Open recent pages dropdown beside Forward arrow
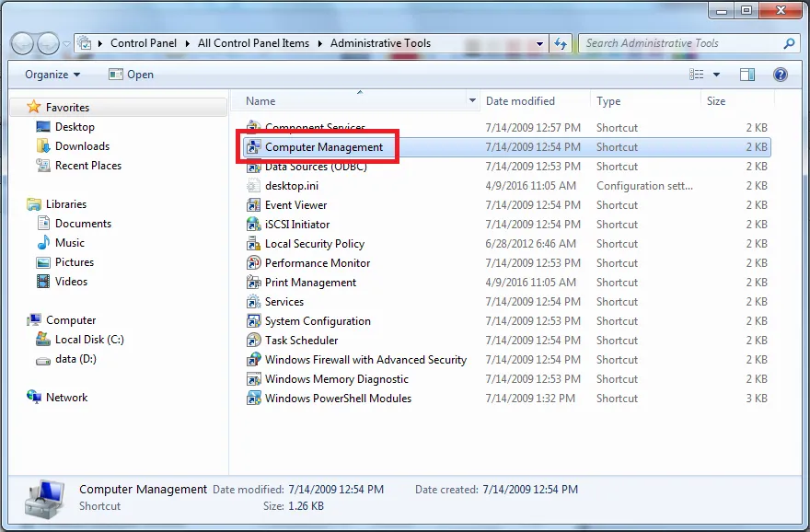The width and height of the screenshot is (810, 532). point(66,44)
